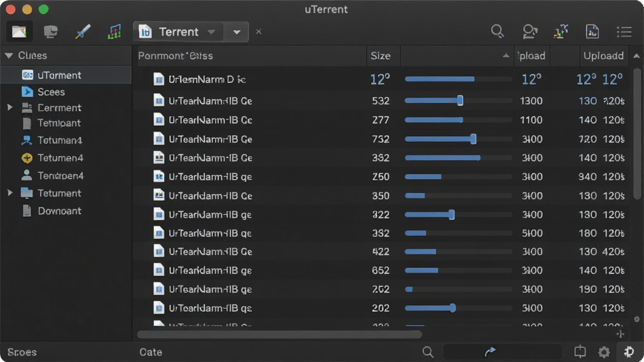Click file icon of size 532 row
Screen dimensions: 644x362
158,101
